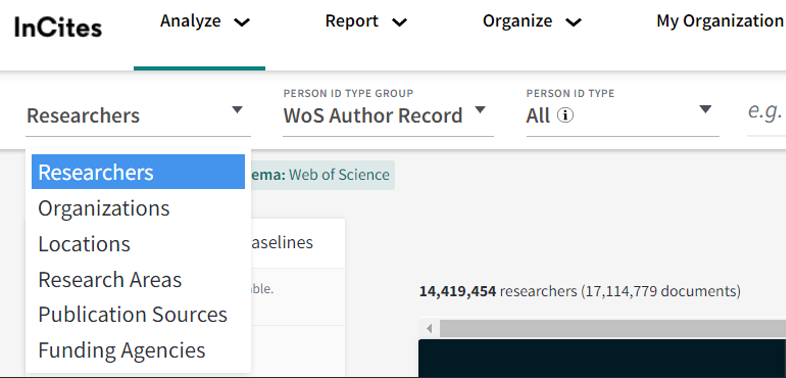786x378 pixels.
Task: Open the Analyze menu
Action: click(x=205, y=22)
